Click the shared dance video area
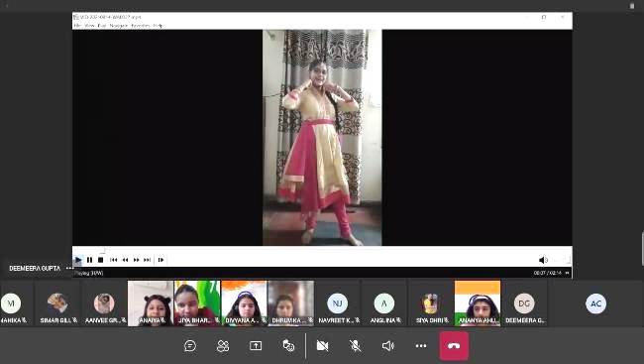Screen dimensions: 644x364 point(322,138)
